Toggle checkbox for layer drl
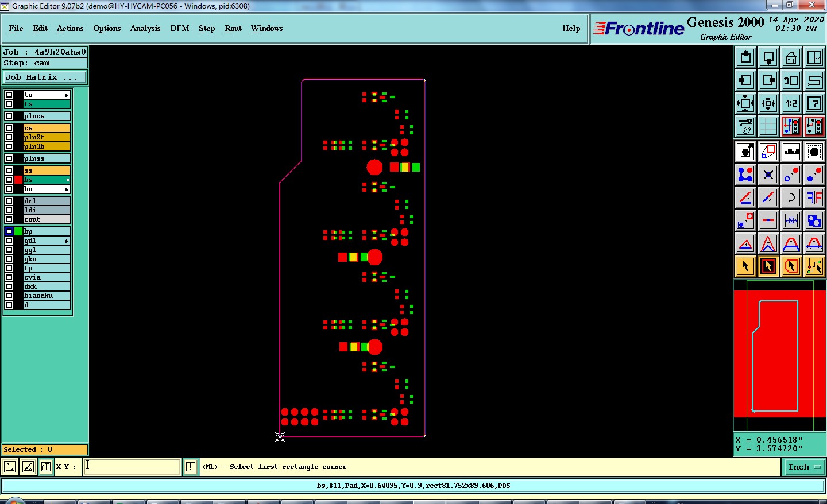Screen dimensions: 827x504 (x=9, y=201)
